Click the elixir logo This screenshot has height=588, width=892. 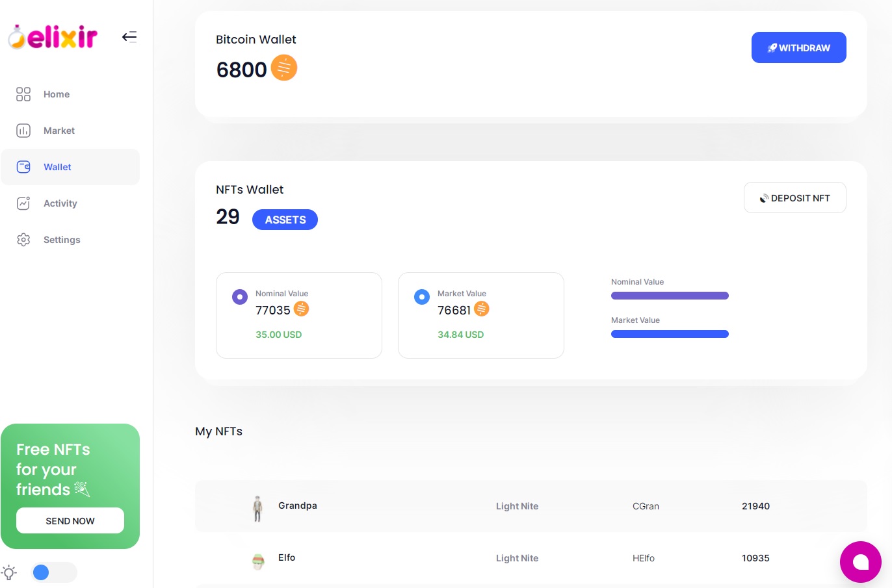coord(53,37)
